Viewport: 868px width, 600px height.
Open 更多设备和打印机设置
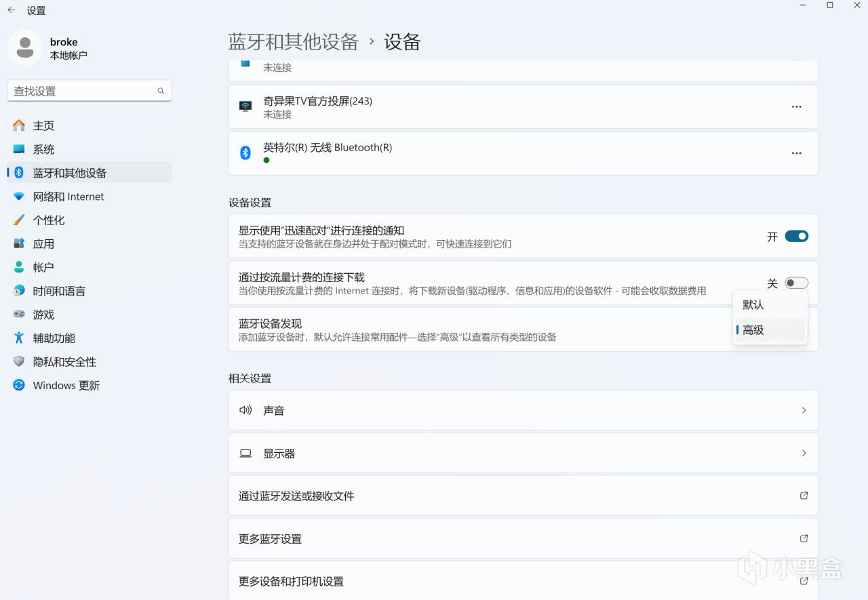click(524, 581)
